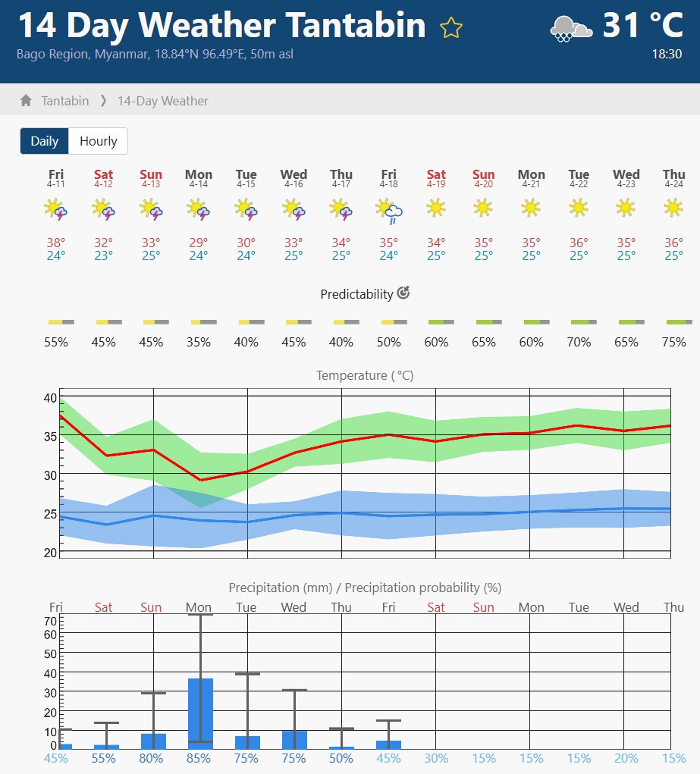Click the 31 °C current temperature
Screen dimensions: 700x774
642,25
